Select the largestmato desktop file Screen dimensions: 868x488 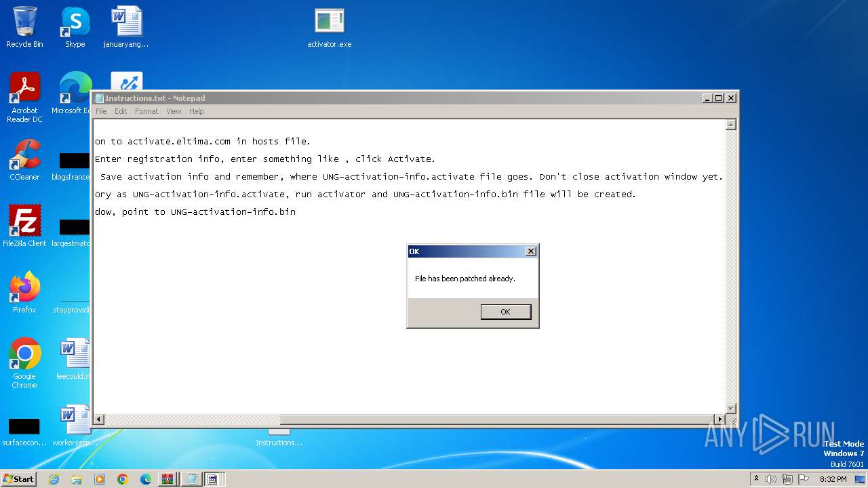tap(72, 232)
